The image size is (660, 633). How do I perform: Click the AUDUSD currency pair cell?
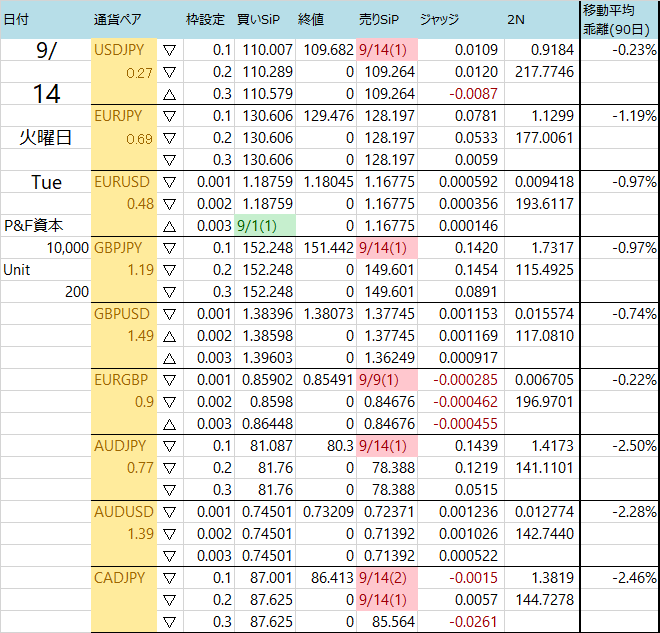click(x=124, y=512)
